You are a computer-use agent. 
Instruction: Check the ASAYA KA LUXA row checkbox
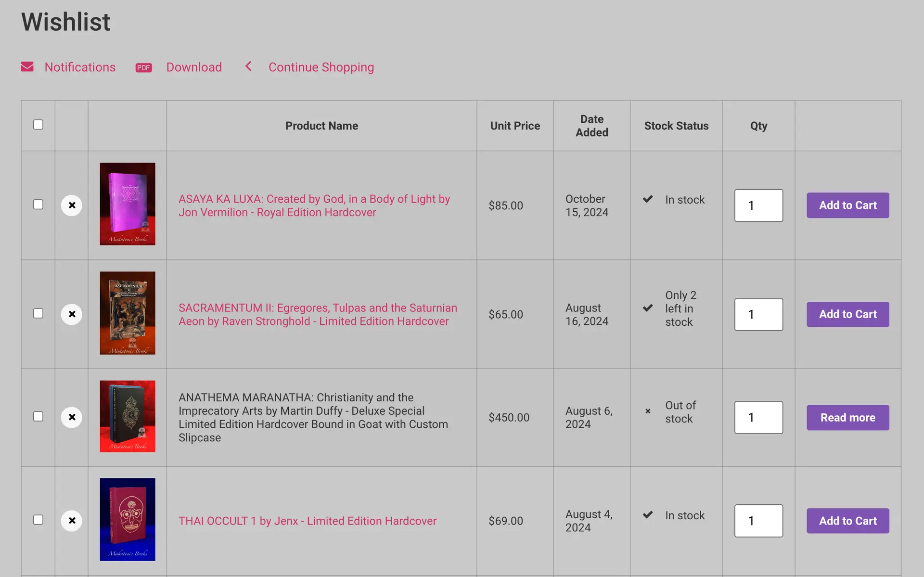pyautogui.click(x=38, y=205)
